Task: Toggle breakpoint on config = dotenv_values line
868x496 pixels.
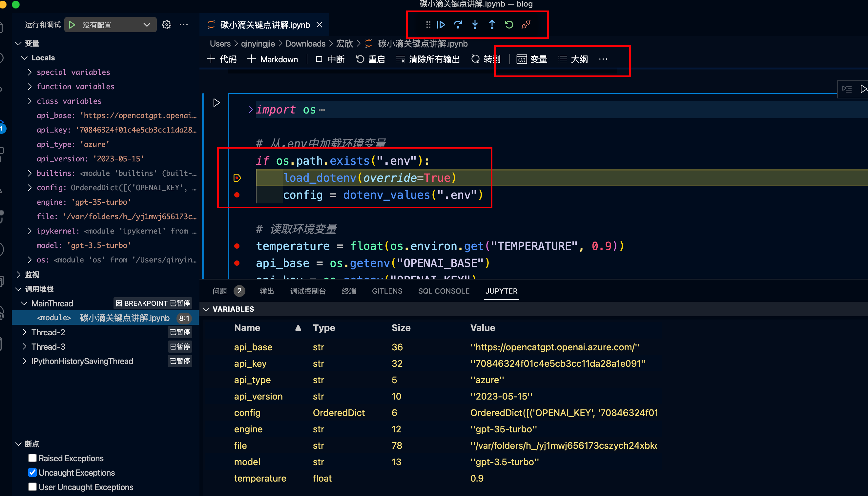Action: [237, 195]
